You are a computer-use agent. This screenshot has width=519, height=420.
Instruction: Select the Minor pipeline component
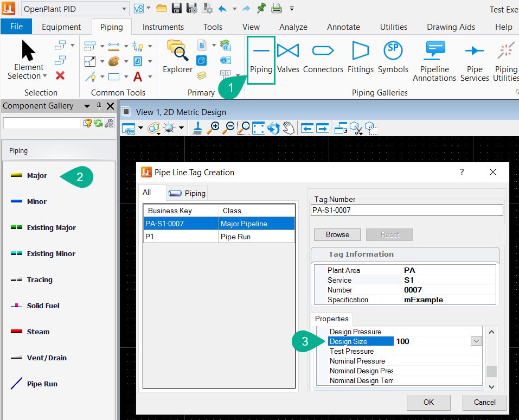point(29,201)
